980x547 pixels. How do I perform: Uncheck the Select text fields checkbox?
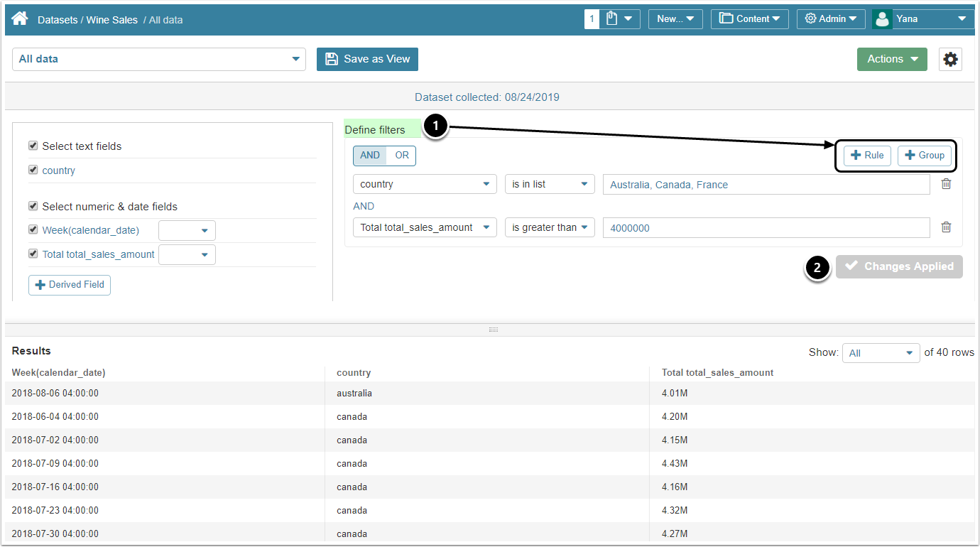(x=33, y=146)
